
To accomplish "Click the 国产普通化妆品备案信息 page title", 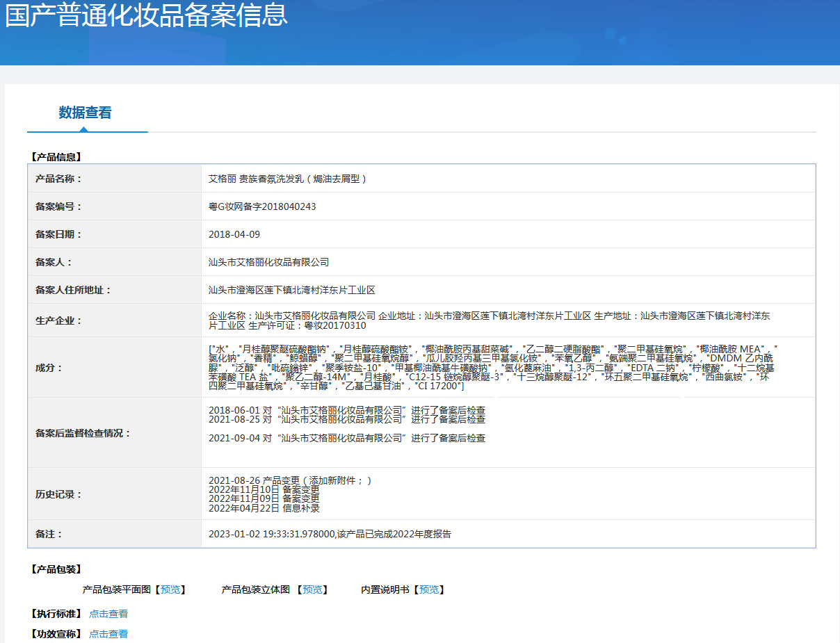I will click(x=146, y=15).
